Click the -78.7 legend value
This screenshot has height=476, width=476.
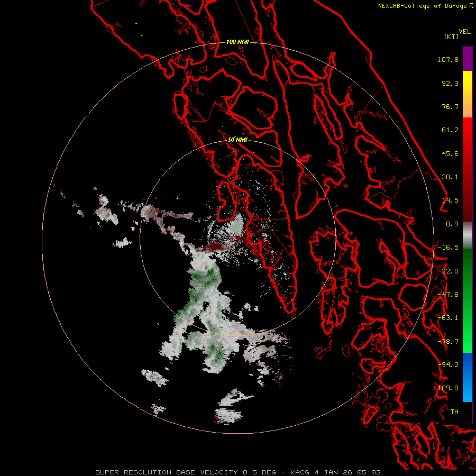tap(448, 342)
